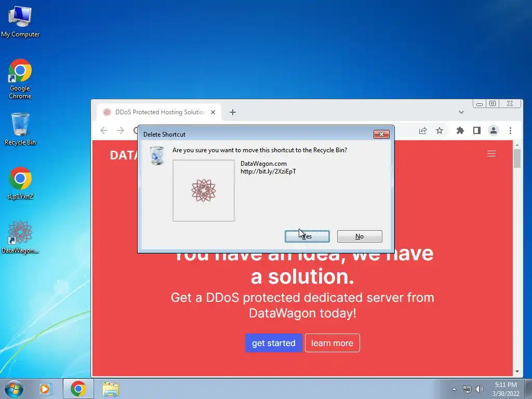Select the Recycle Bin desktop icon
The image size is (532, 399).
(20, 129)
